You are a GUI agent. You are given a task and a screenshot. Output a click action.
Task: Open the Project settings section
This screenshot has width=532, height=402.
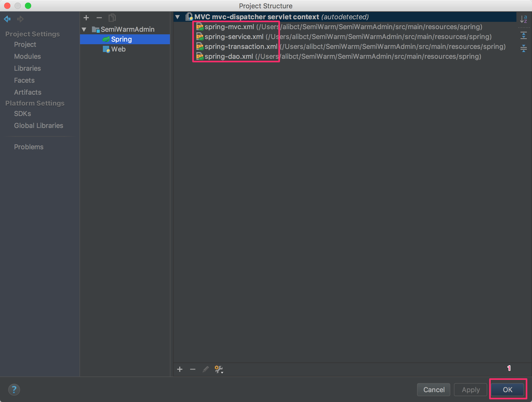pos(25,44)
